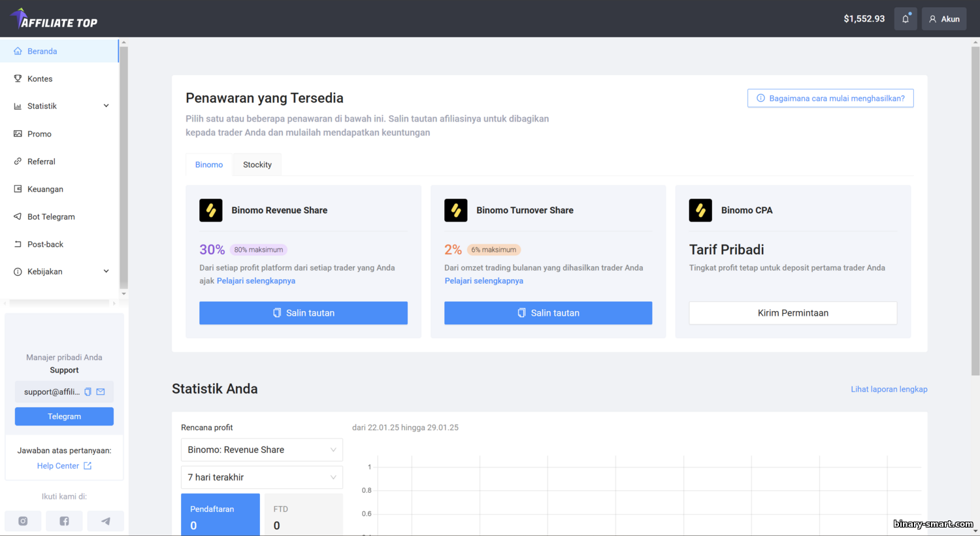
Task: Open the Telegram paper-plane icon under Ikuti kami
Action: click(105, 521)
